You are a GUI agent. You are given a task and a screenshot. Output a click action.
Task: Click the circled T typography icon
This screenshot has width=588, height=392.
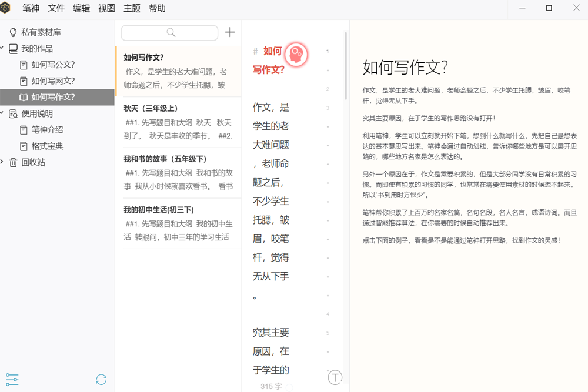coord(335,377)
